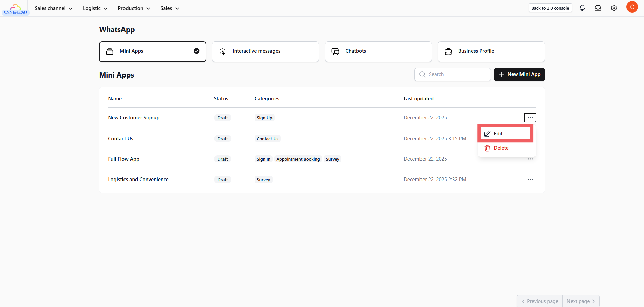
Task: Click the Chatbots speech bubble icon
Action: [x=335, y=51]
